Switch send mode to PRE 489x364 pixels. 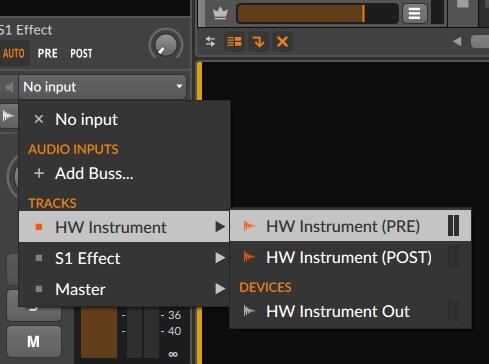[x=47, y=53]
